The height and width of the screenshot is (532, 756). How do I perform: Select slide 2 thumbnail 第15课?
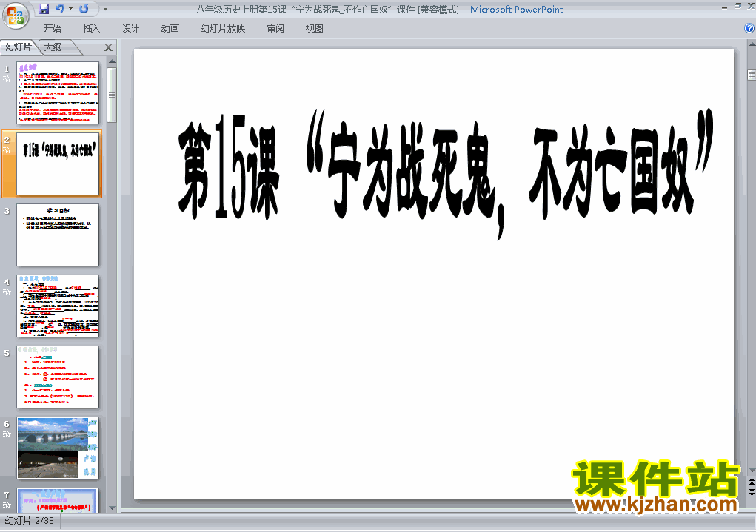pyautogui.click(x=58, y=164)
